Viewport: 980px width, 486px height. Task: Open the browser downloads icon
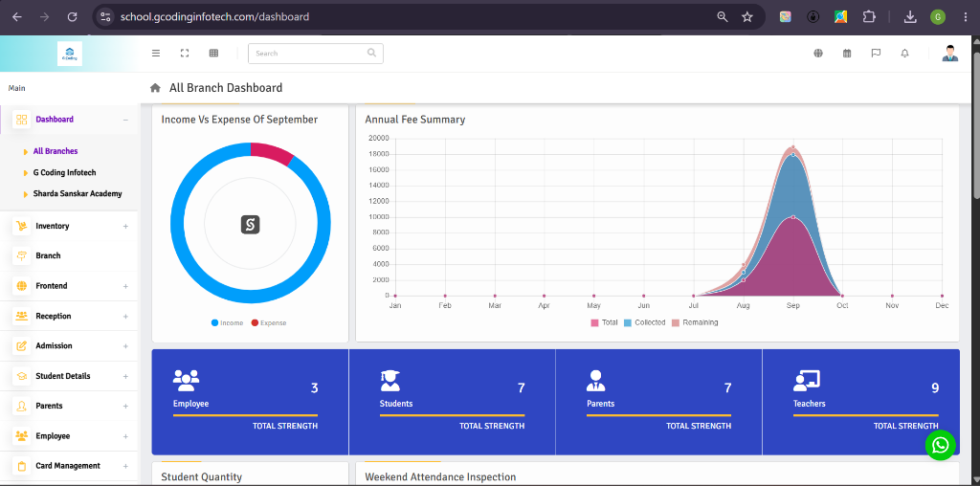tap(911, 17)
